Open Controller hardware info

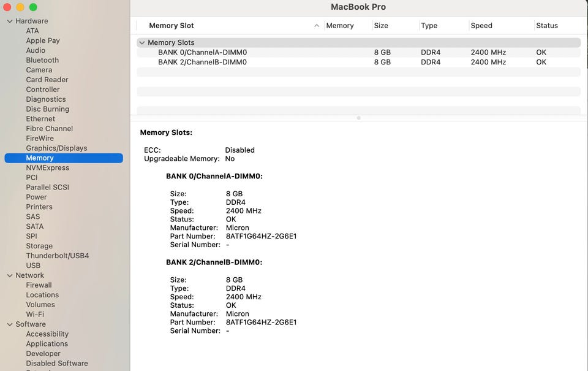click(43, 90)
